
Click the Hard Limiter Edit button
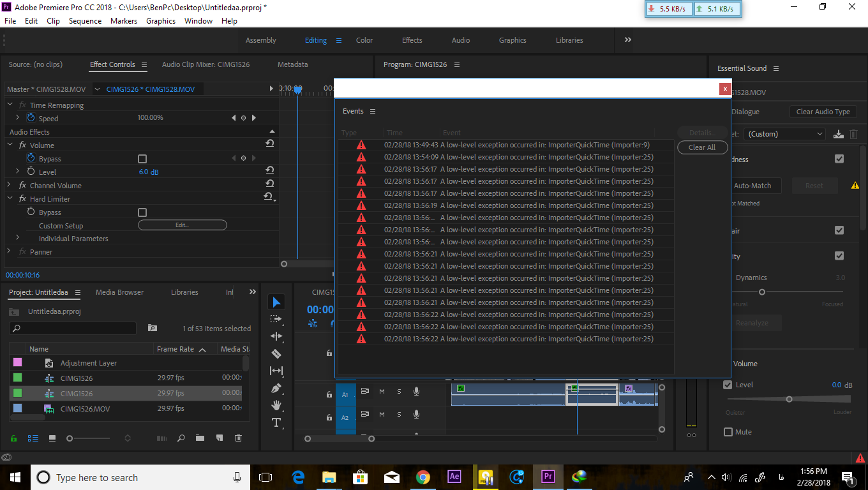pyautogui.click(x=183, y=225)
